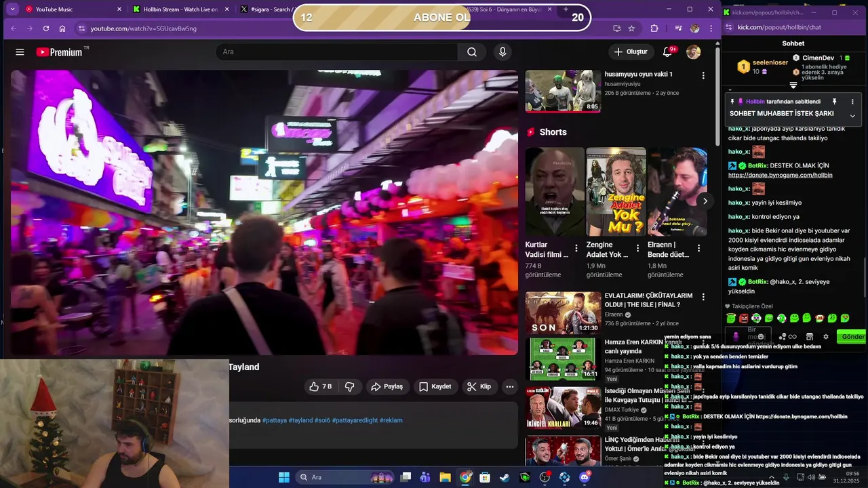Close the YouTube Music tab
Screen dimensions: 868x488
point(119,9)
